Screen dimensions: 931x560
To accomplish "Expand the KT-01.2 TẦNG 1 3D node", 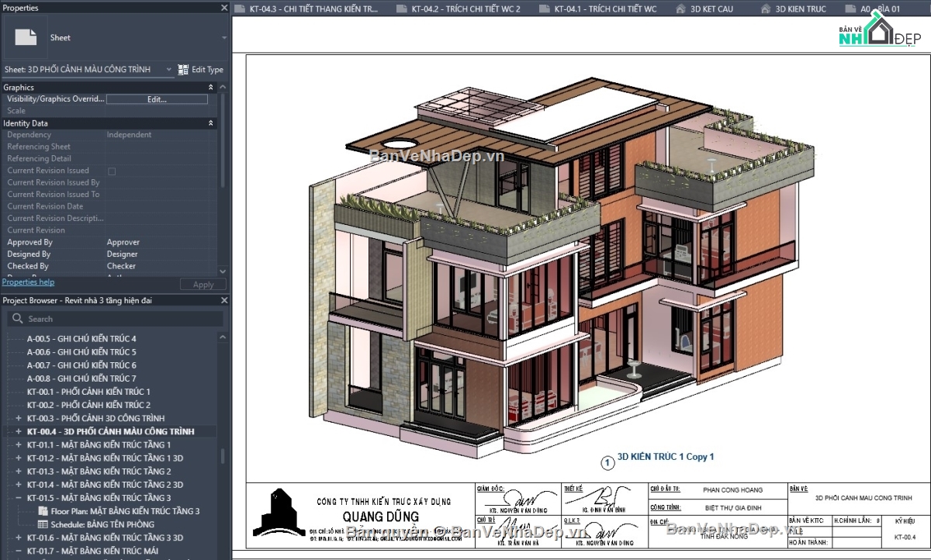I will [x=18, y=458].
